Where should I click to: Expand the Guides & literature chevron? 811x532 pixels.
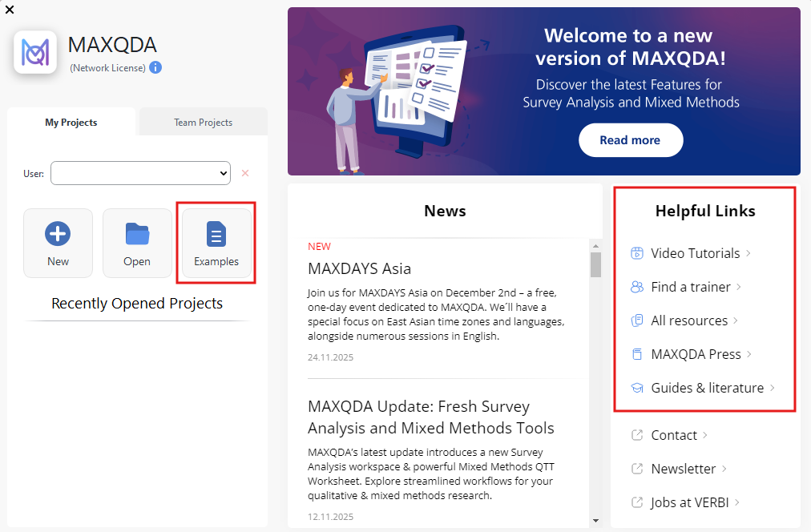[x=773, y=388]
